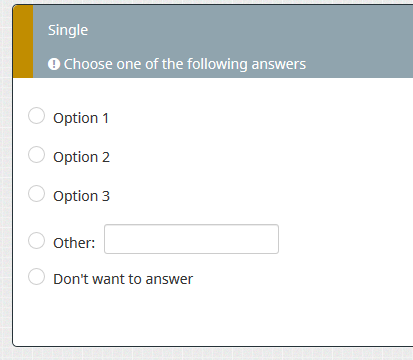This screenshot has height=360, width=413.
Task: Click the bottom border of the question panel
Action: 213,346
